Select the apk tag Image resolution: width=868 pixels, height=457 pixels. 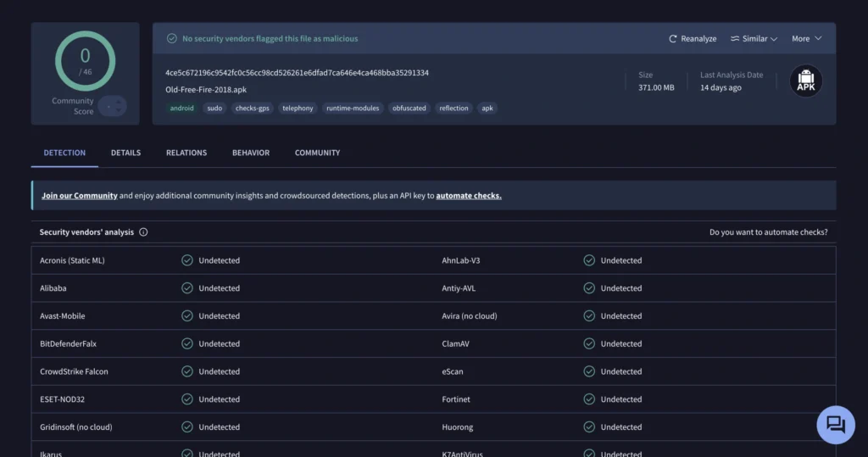487,108
